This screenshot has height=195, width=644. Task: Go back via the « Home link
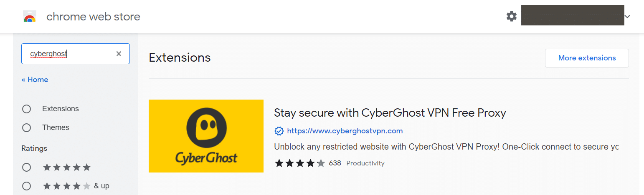click(35, 80)
